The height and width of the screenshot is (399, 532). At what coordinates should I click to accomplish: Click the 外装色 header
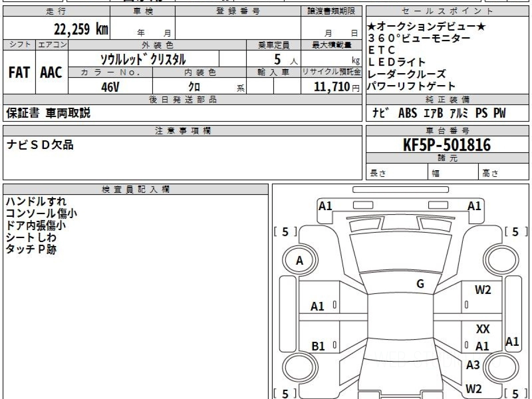(x=157, y=45)
